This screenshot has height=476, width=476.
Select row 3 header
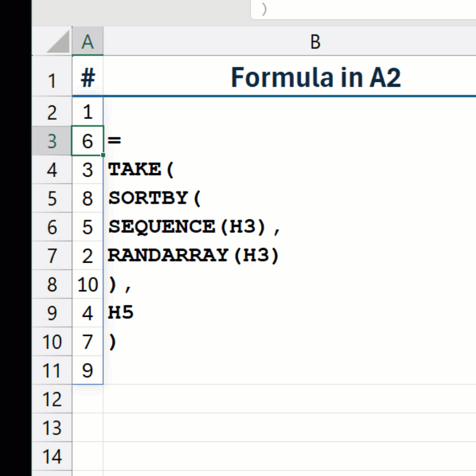(52, 141)
